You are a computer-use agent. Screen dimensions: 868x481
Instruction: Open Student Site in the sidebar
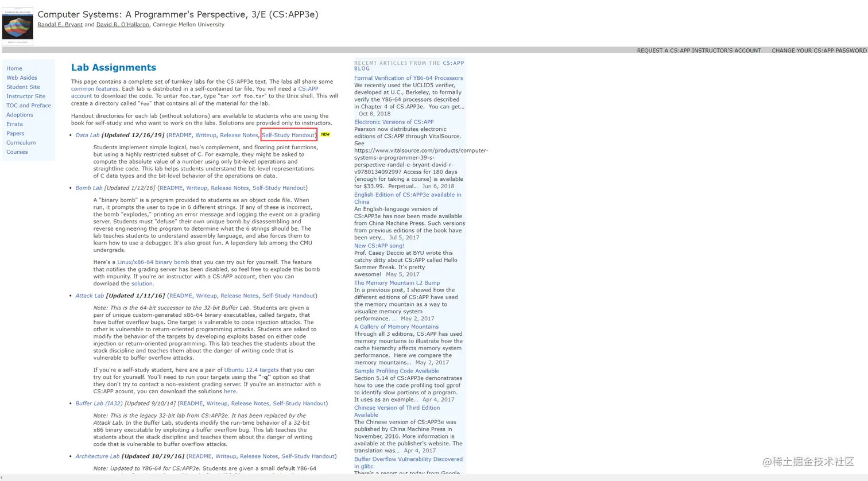click(x=23, y=87)
